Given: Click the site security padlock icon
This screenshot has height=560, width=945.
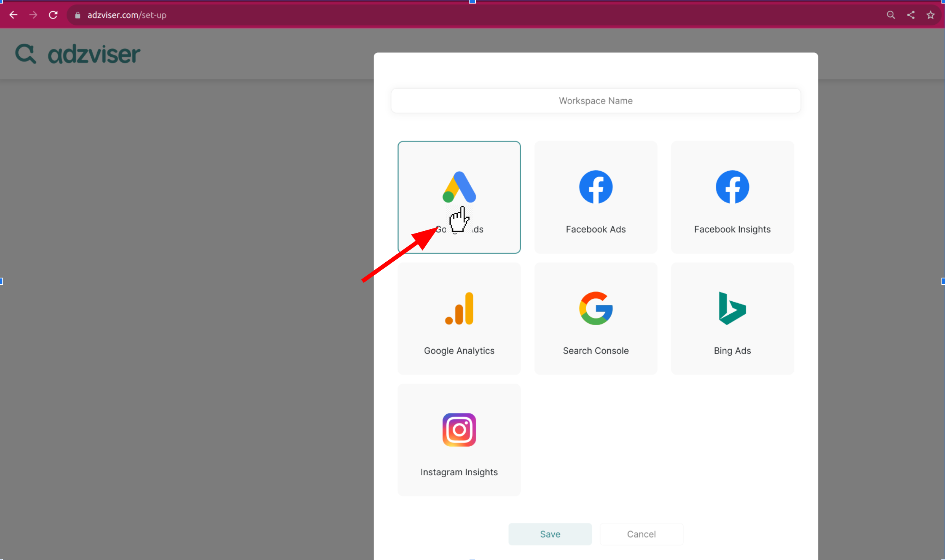Looking at the screenshot, I should [x=78, y=15].
